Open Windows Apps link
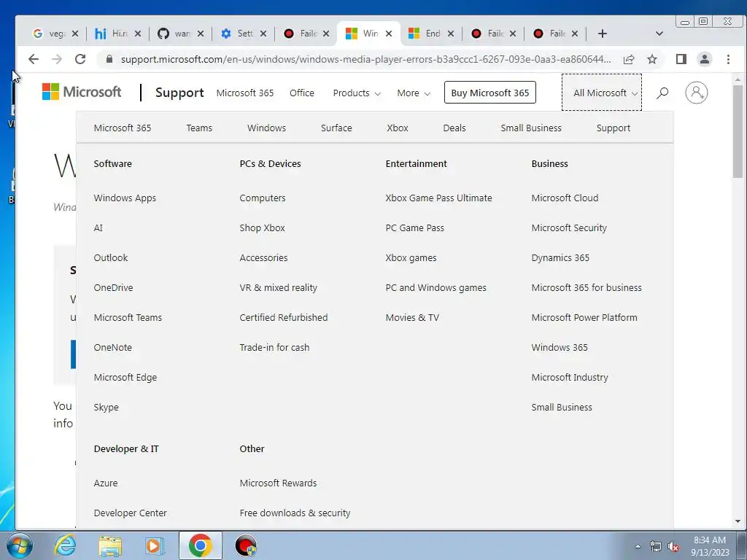747x560 pixels. 125,198
